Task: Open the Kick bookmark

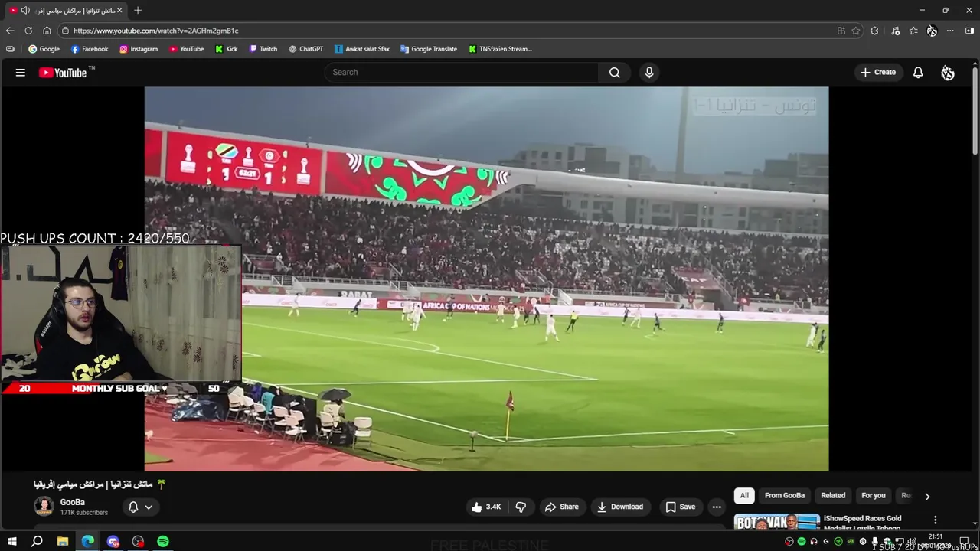Action: pyautogui.click(x=227, y=49)
